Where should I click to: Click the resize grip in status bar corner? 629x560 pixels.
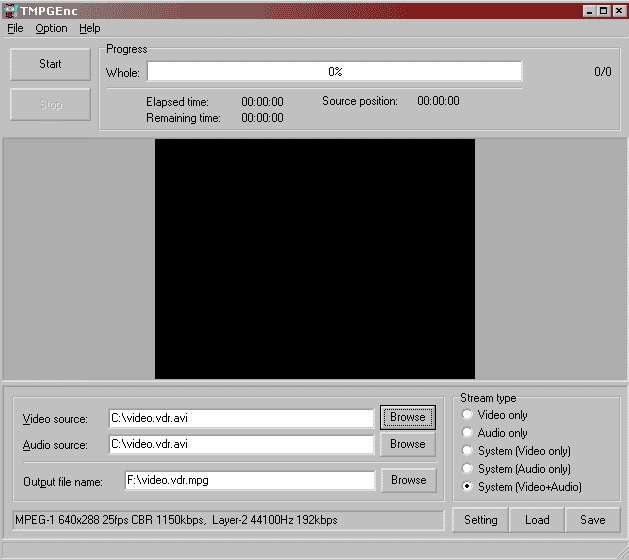(621, 552)
